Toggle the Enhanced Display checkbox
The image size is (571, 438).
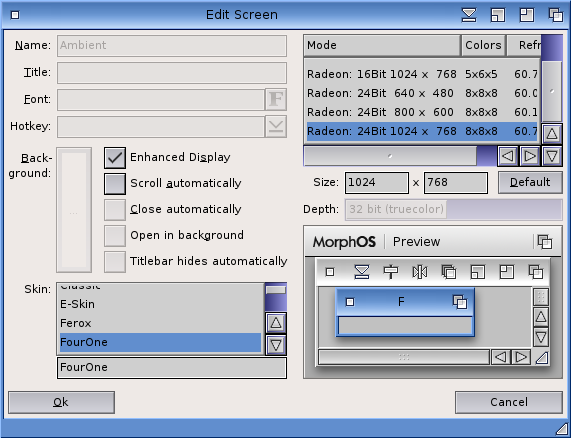pyautogui.click(x=115, y=158)
